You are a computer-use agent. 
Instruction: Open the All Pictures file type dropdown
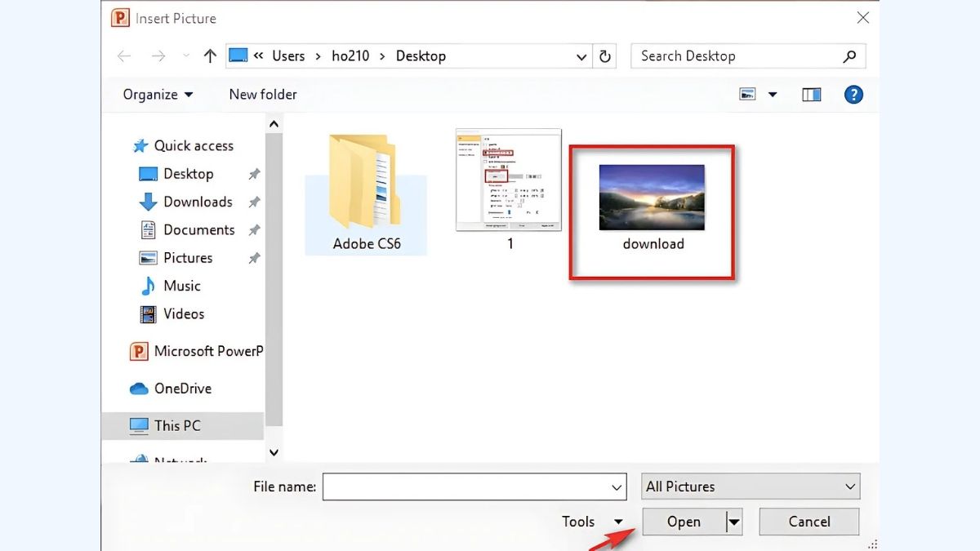(751, 487)
